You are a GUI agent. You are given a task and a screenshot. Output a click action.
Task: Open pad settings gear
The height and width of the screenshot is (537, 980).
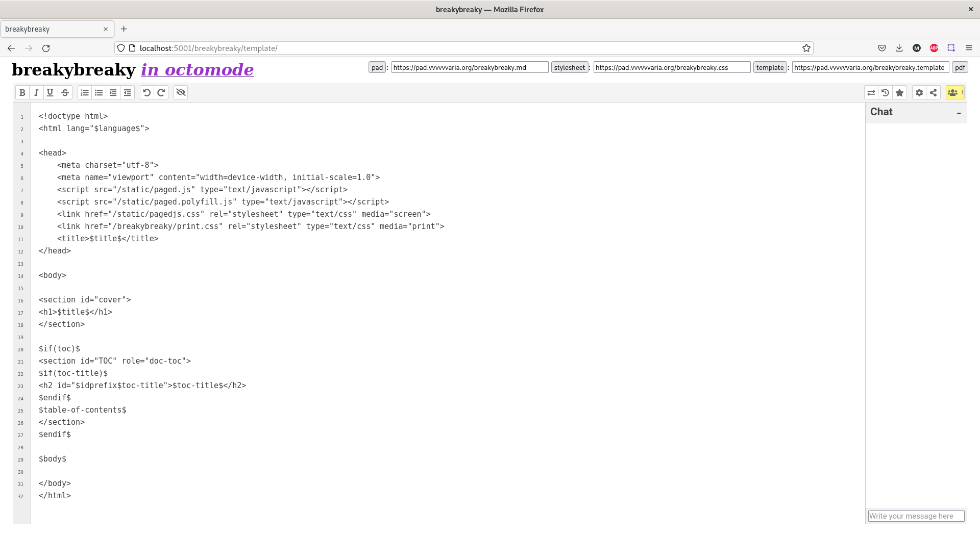tap(919, 92)
